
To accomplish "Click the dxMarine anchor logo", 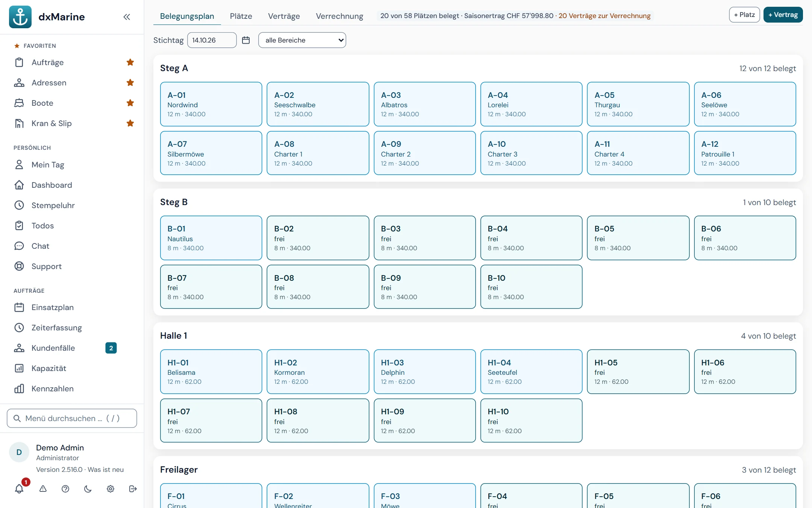I will tap(20, 17).
